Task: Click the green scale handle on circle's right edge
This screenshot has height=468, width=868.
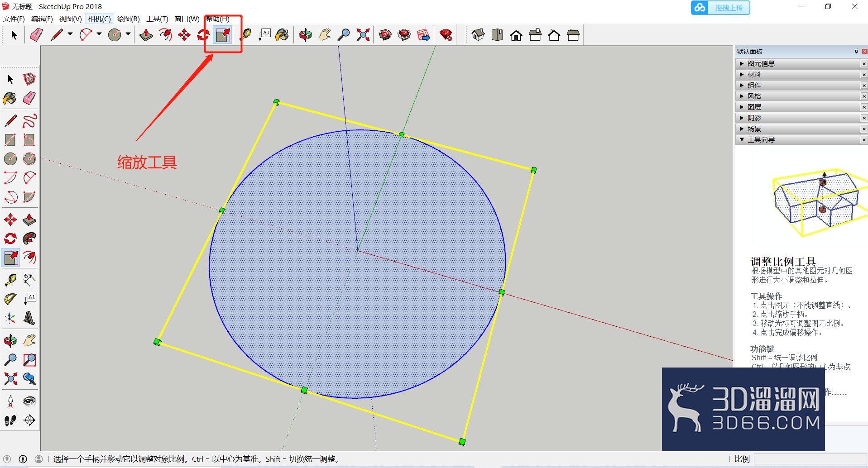Action: click(502, 292)
